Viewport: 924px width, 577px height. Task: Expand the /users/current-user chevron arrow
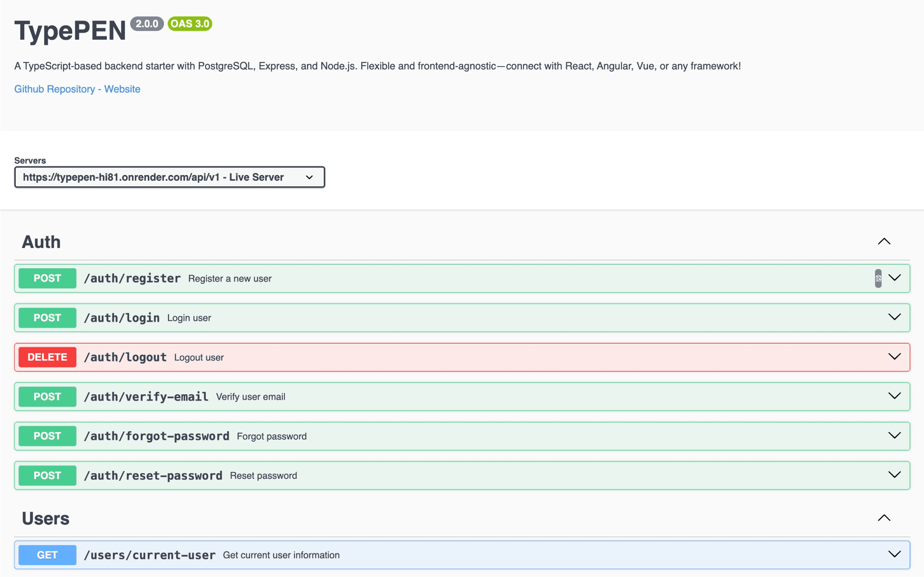(894, 554)
